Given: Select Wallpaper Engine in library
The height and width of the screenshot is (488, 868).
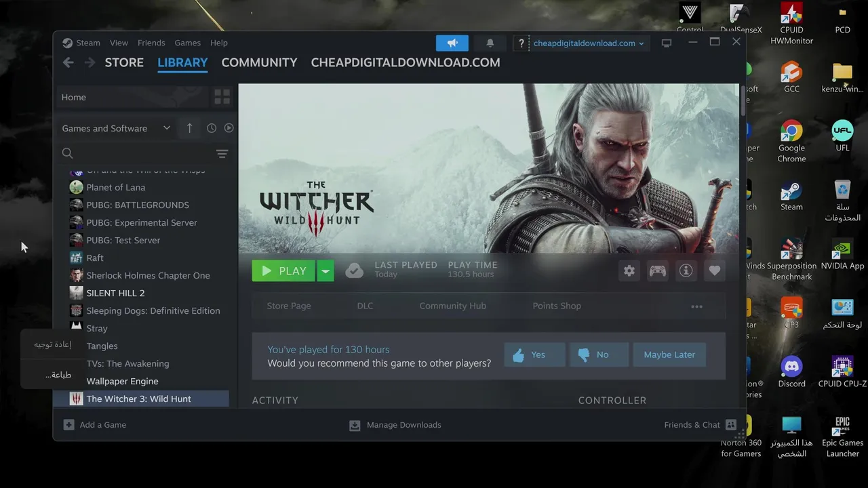Looking at the screenshot, I should pyautogui.click(x=141, y=381).
